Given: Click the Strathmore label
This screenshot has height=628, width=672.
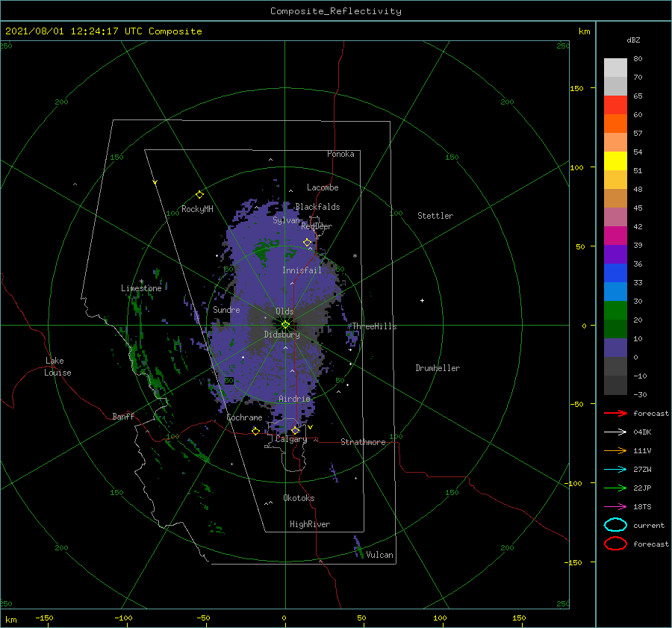Looking at the screenshot, I should coord(363,442).
